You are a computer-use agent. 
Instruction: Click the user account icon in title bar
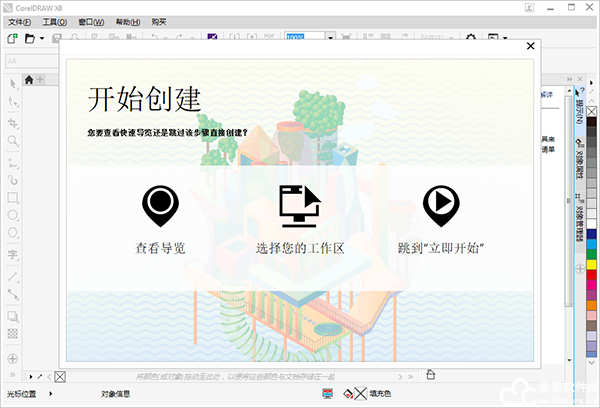coord(530,8)
